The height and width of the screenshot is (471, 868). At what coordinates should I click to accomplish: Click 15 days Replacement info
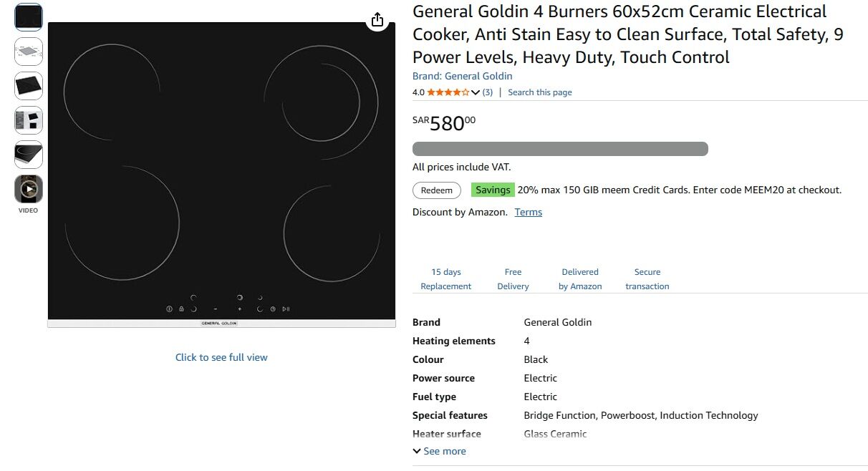tap(446, 279)
